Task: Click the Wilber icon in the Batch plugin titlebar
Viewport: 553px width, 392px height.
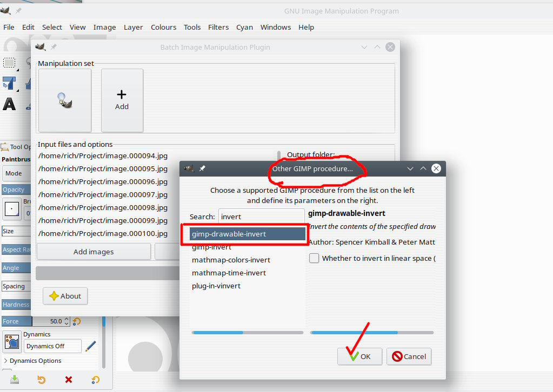Action: click(41, 47)
